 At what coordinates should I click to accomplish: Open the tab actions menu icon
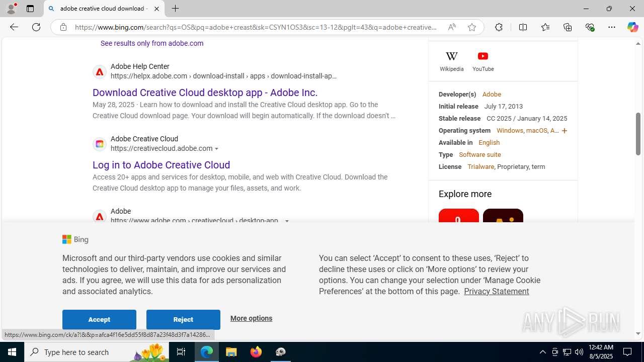pos(30,9)
